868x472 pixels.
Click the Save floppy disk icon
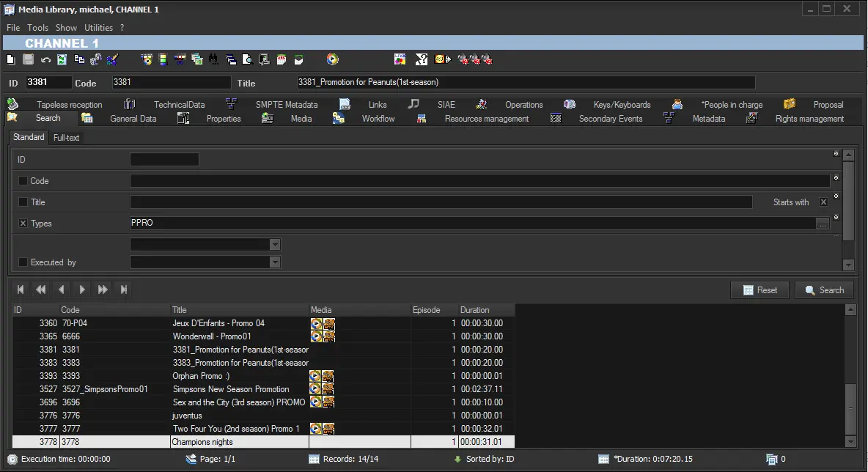[28, 59]
